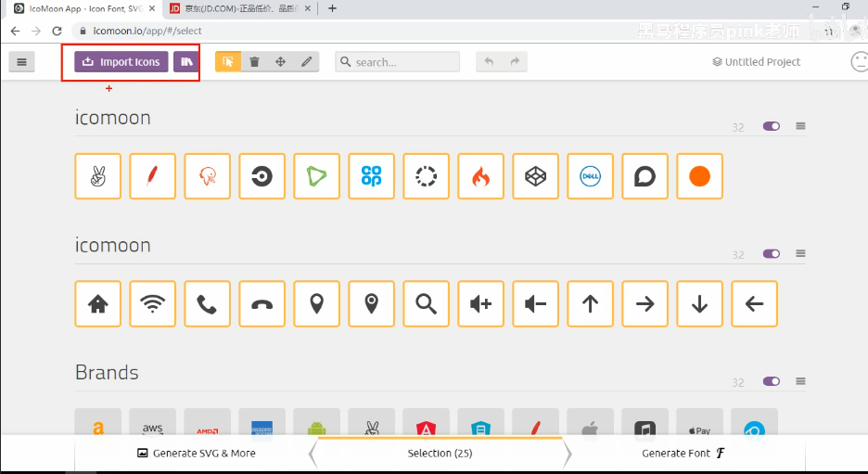Select the Wi-Fi signal icon
The height and width of the screenshot is (474, 868).
pos(152,303)
